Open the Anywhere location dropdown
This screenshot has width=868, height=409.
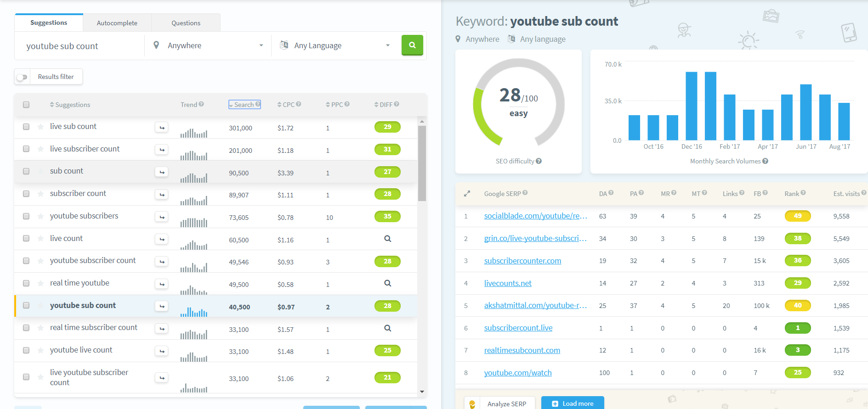click(x=208, y=45)
